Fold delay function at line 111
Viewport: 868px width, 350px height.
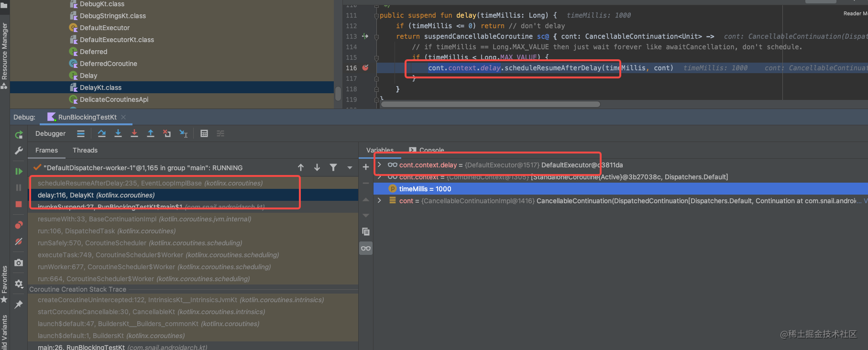(x=376, y=16)
